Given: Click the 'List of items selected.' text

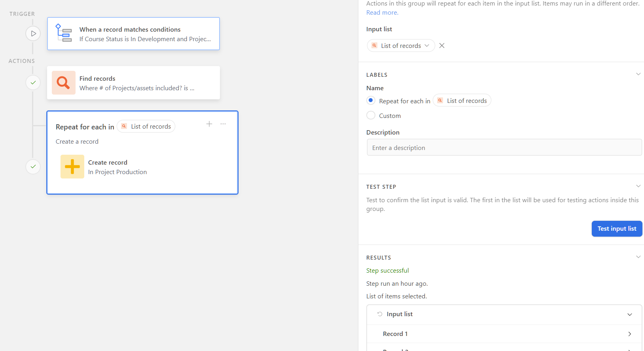Looking at the screenshot, I should tap(396, 296).
